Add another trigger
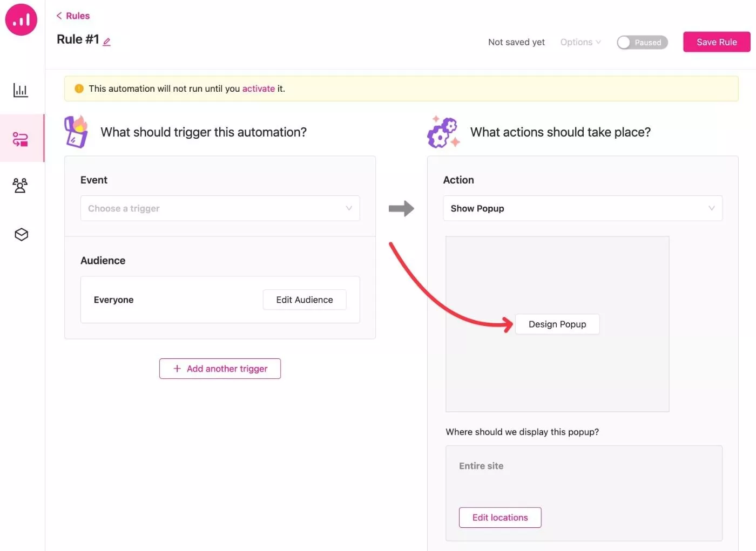 point(220,369)
